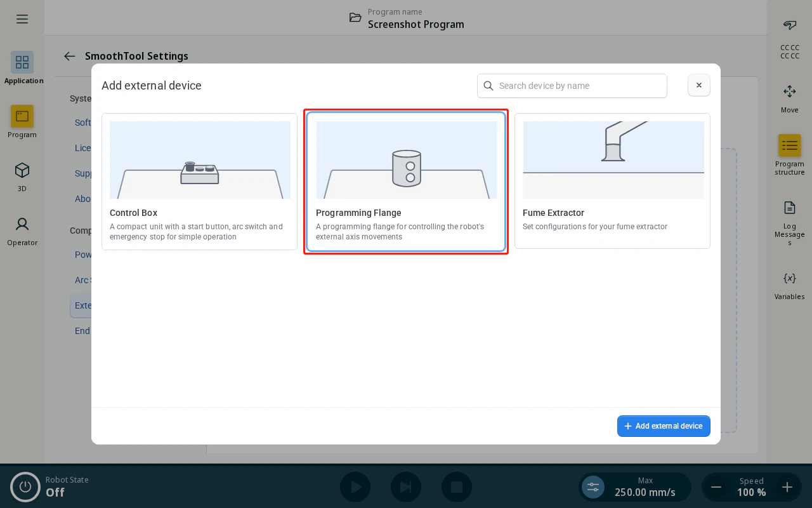The width and height of the screenshot is (812, 508).
Task: Click the Robot State power button
Action: pos(25,487)
